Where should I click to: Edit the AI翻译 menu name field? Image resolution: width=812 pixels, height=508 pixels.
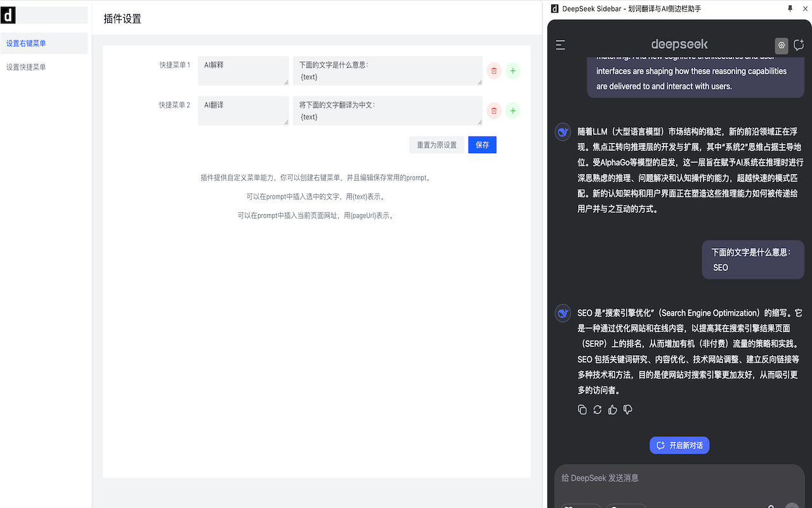click(x=243, y=110)
